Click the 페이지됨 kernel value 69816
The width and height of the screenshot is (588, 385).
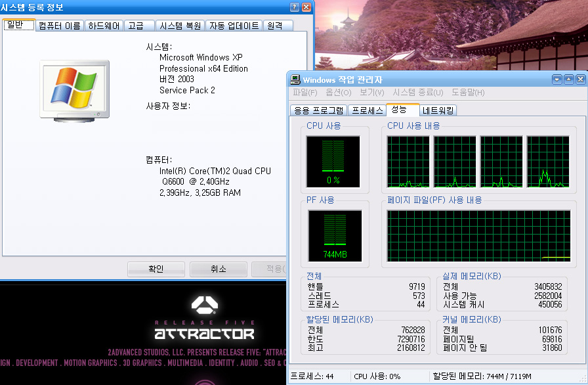pyautogui.click(x=552, y=339)
